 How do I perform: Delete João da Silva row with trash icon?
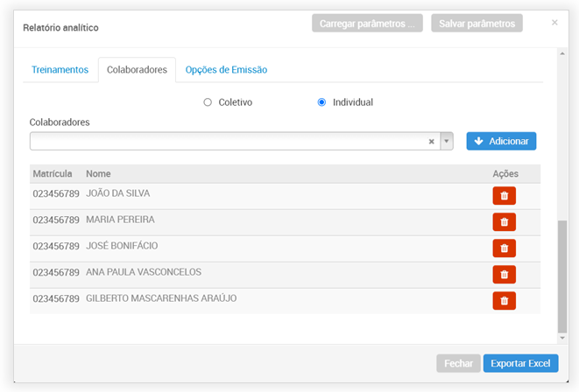504,196
